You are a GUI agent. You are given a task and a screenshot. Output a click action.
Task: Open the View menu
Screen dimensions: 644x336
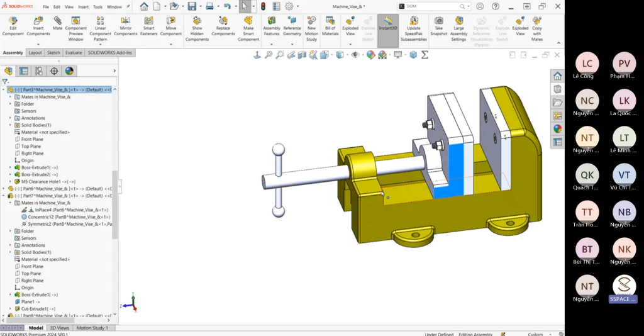coord(69,7)
